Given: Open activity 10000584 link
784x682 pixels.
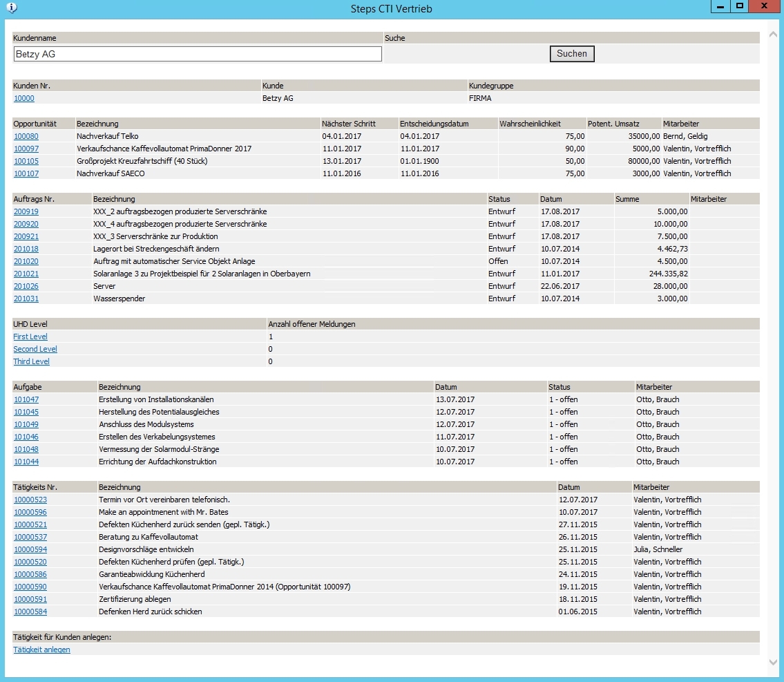Looking at the screenshot, I should coord(30,612).
